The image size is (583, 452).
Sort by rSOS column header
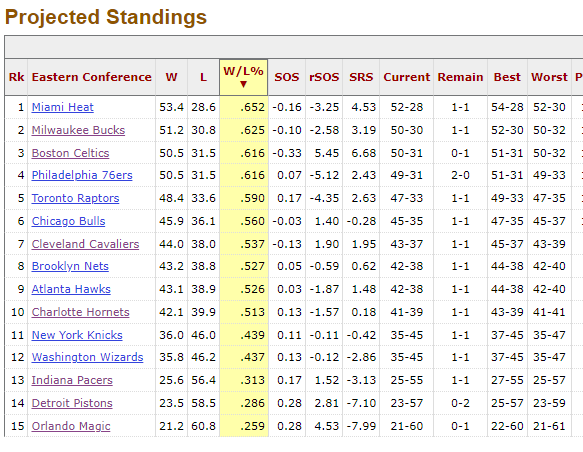click(324, 77)
